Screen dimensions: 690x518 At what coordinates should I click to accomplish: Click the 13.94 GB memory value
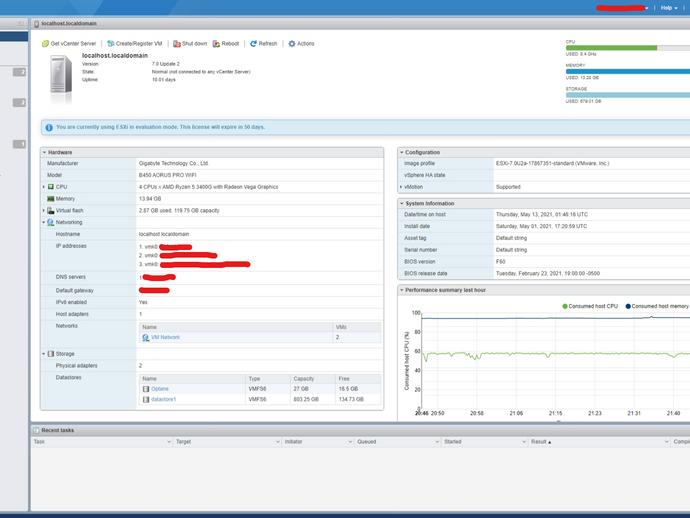point(150,199)
